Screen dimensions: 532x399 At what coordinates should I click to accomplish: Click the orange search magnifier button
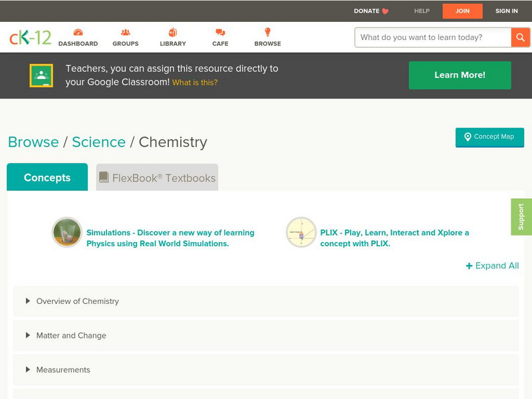click(x=520, y=37)
